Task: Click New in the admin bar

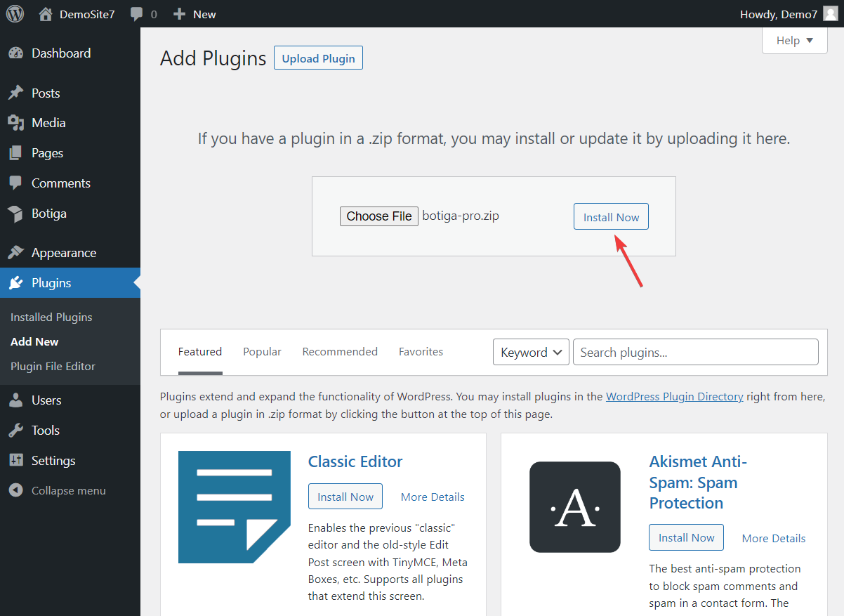Action: pos(204,14)
